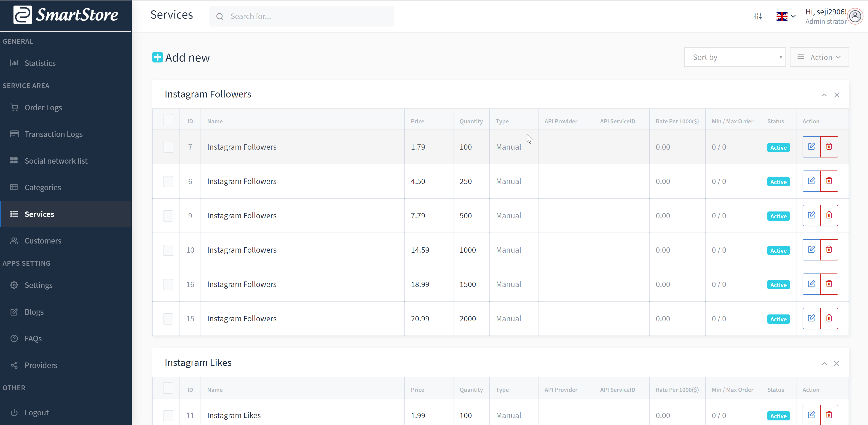Check the box for service ID 7
This screenshot has width=868, height=425.
tap(168, 147)
